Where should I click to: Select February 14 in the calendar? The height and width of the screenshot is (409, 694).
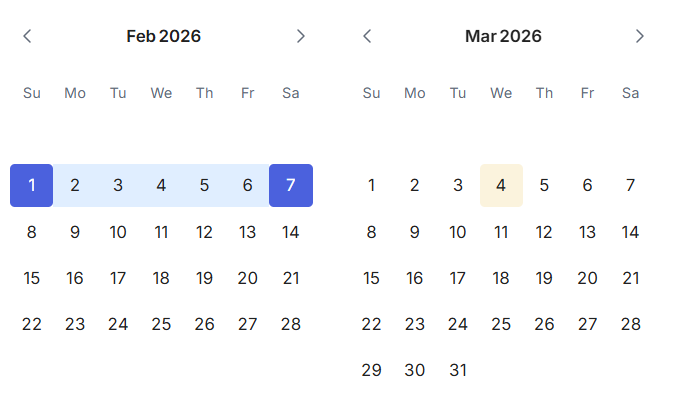pyautogui.click(x=291, y=232)
